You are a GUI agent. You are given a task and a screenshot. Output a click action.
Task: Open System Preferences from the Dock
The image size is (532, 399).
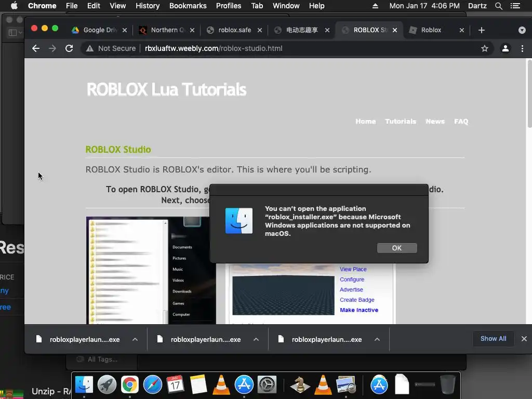(x=267, y=385)
